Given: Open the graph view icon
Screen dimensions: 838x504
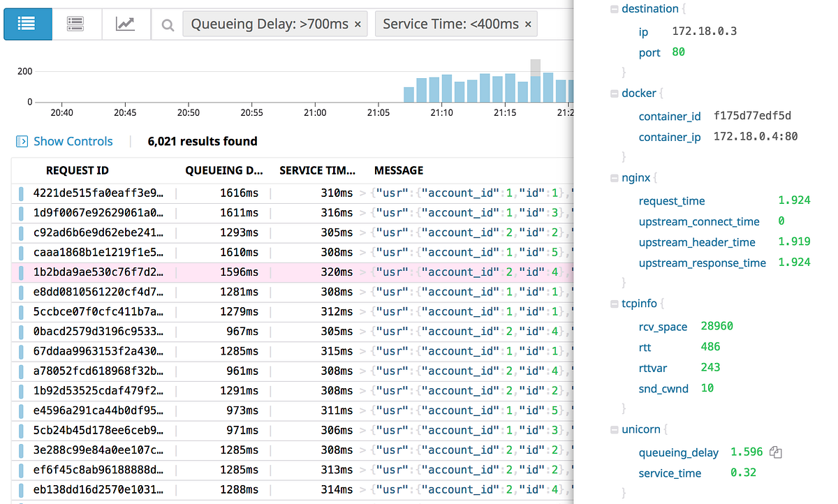Looking at the screenshot, I should 126,23.
